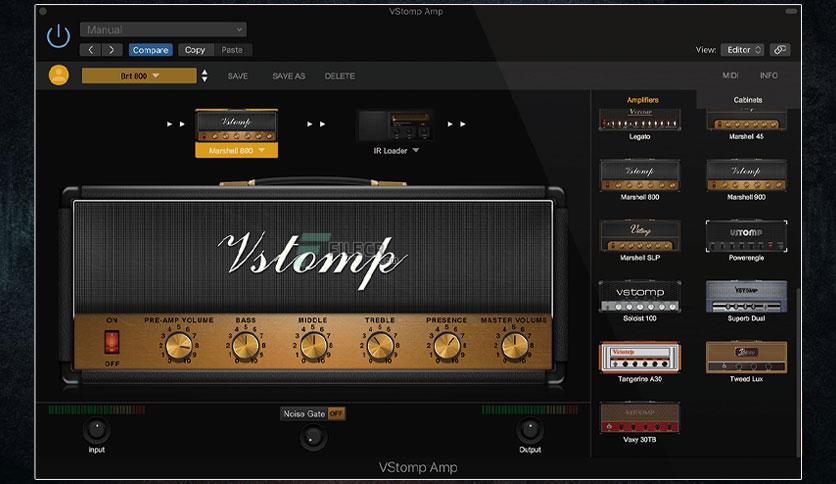Click the IR Loader unit icon
This screenshot has height=484, width=836.
pyautogui.click(x=396, y=126)
